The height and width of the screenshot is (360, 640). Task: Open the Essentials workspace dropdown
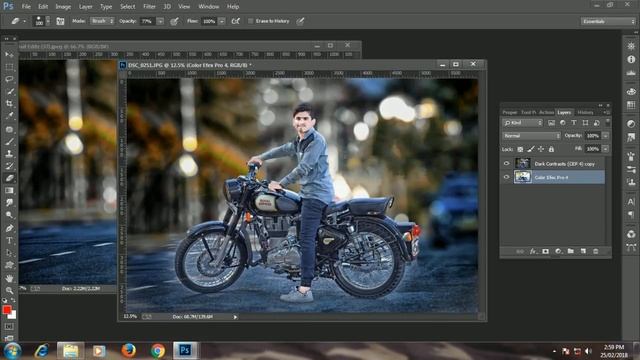pyautogui.click(x=608, y=21)
